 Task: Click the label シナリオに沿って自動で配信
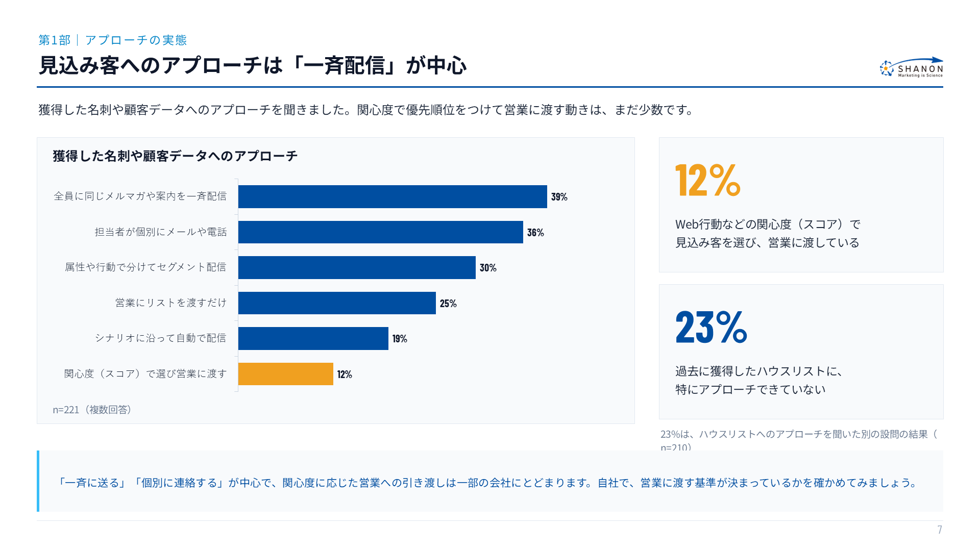161,338
